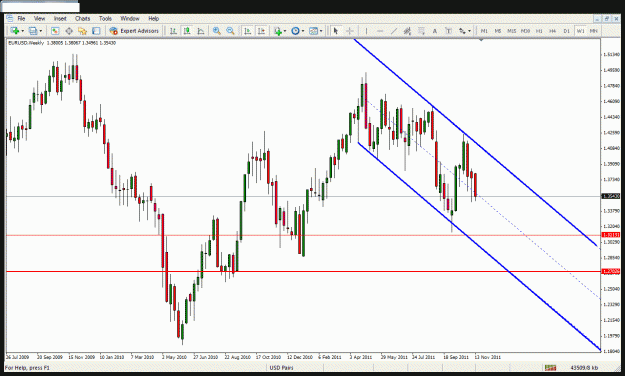Zoom out of the chart
The image size is (625, 376).
coord(230,31)
